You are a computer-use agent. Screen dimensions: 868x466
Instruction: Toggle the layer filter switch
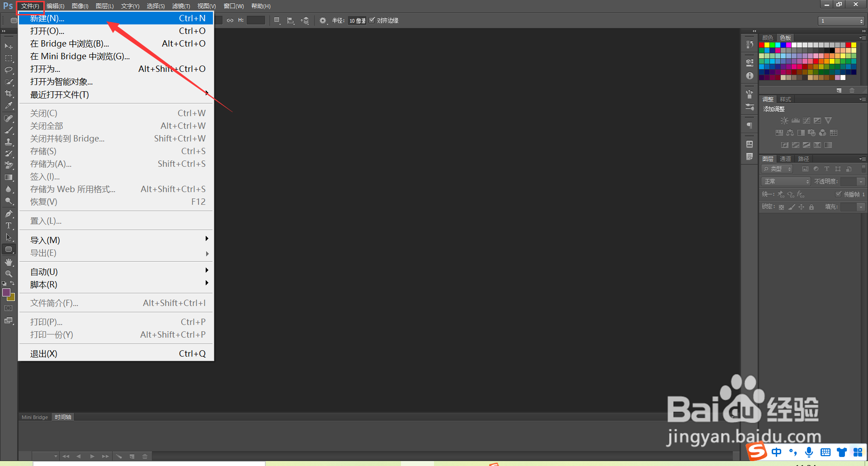coord(863,169)
